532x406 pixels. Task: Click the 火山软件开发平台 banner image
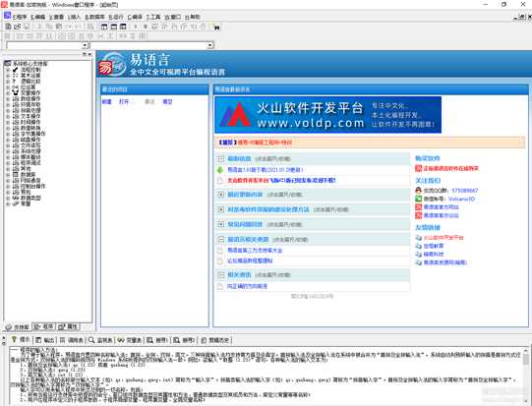pos(327,115)
